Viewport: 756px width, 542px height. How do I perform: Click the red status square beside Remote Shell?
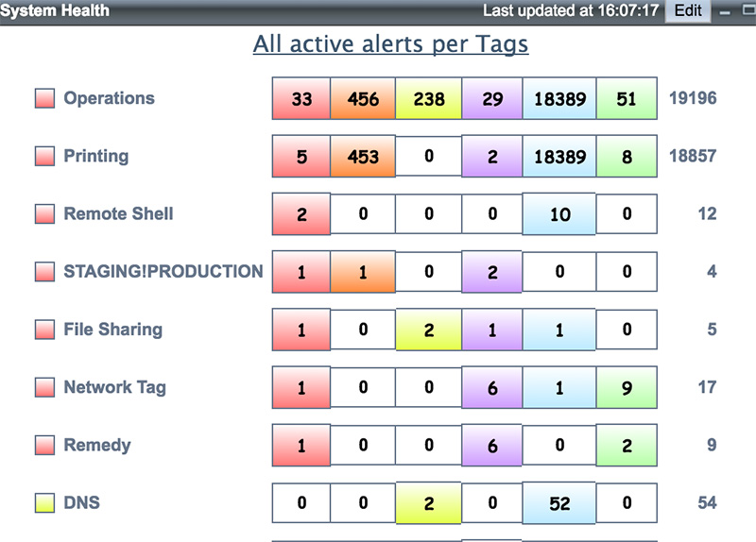tap(44, 214)
